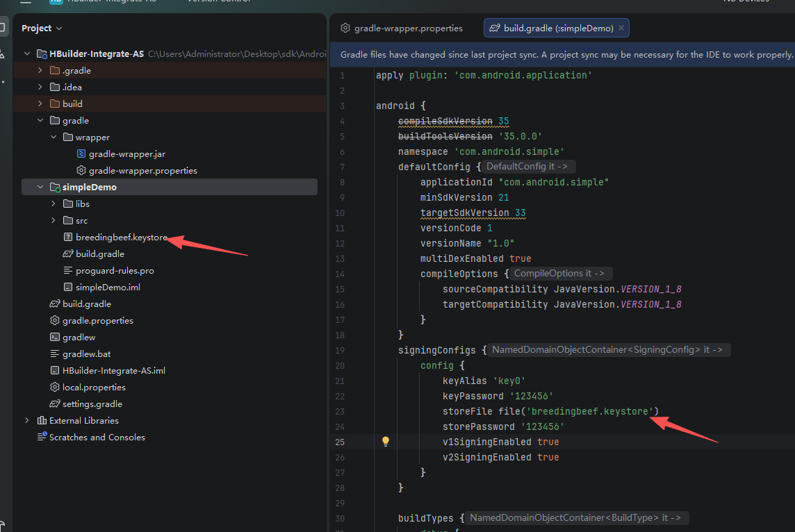
Task: Expand the build folder
Action: pyautogui.click(x=40, y=104)
